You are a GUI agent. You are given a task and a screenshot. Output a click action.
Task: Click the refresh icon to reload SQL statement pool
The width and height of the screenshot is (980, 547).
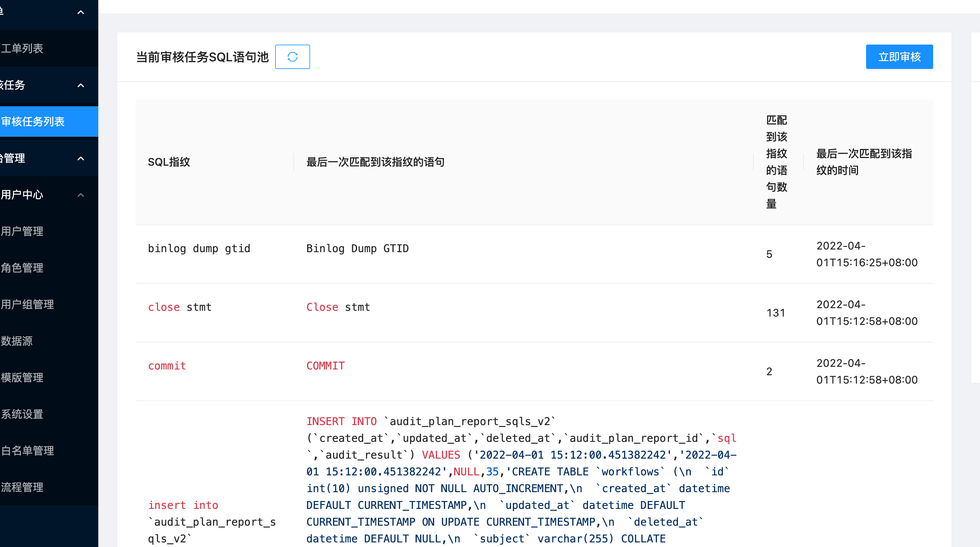click(x=292, y=57)
